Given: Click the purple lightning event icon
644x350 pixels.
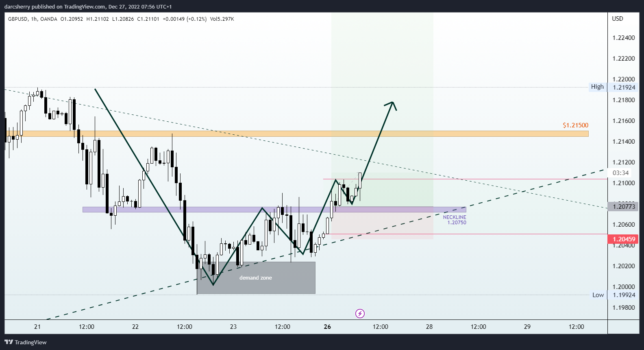Looking at the screenshot, I should pyautogui.click(x=360, y=313).
